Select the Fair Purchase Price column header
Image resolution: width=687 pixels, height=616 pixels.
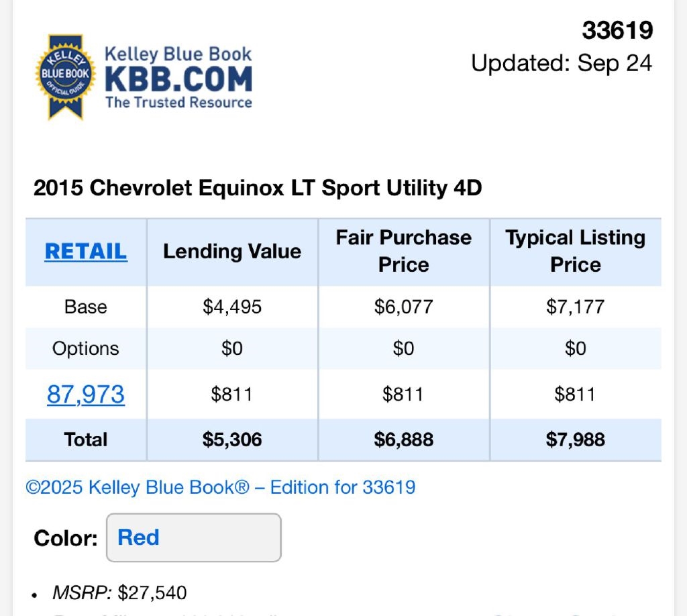[404, 251]
